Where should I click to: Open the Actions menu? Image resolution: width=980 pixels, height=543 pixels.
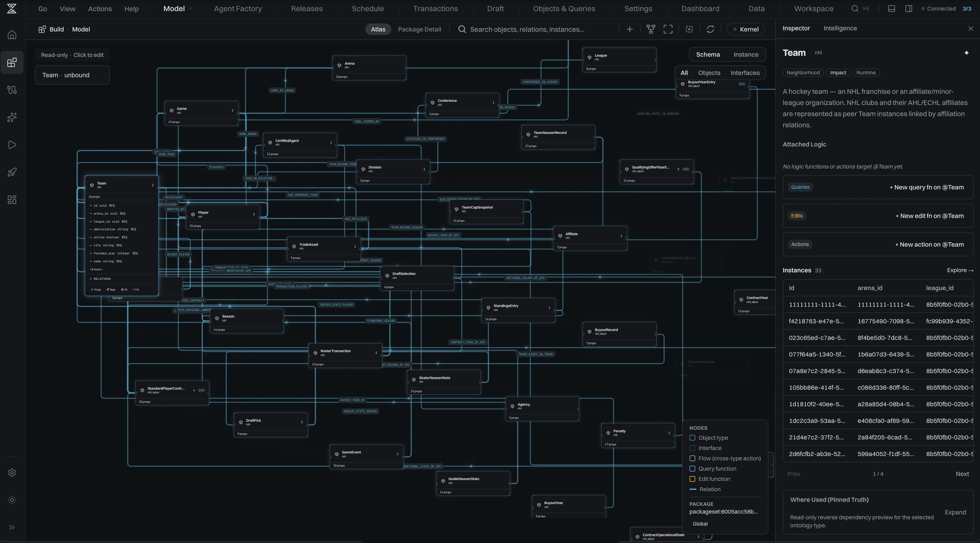click(x=100, y=8)
